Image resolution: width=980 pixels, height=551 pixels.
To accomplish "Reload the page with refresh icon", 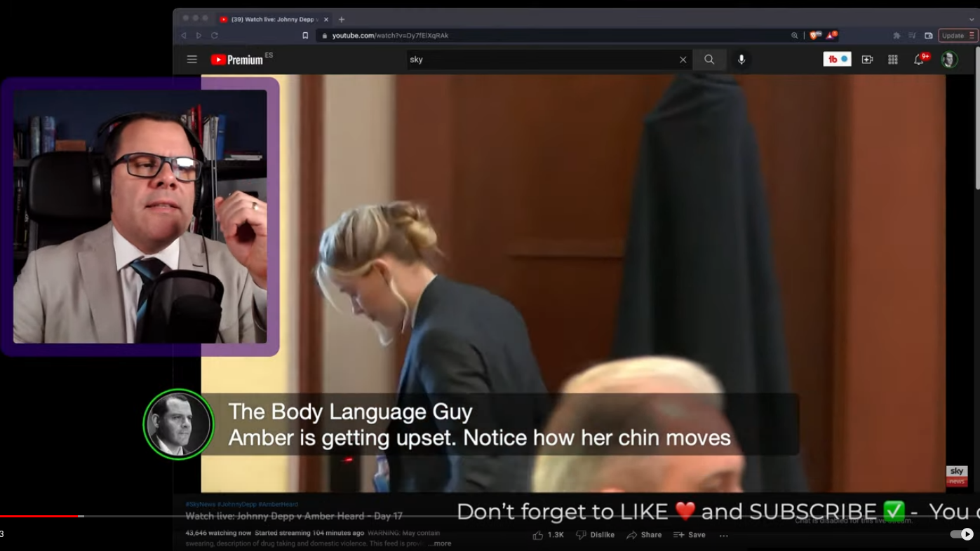I will point(215,36).
